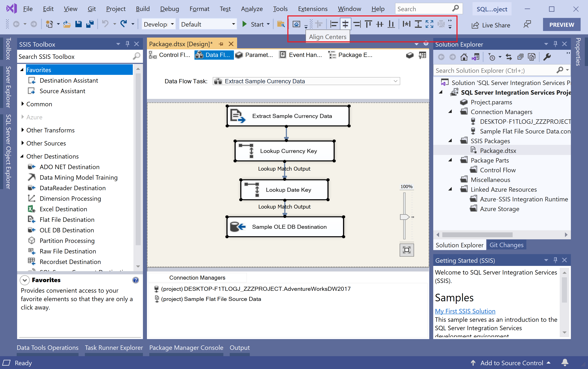Open My First SSIS Solution link
The image size is (588, 369).
coord(465,311)
